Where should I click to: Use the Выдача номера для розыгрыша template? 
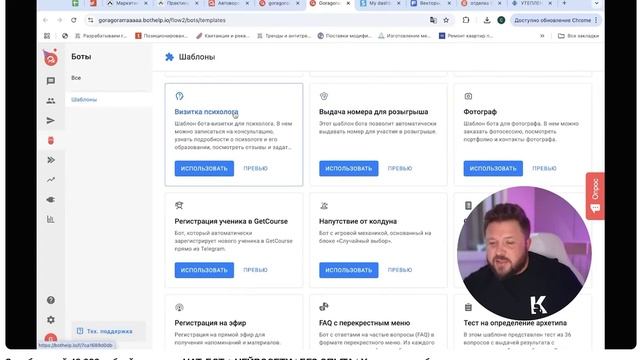[349, 168]
